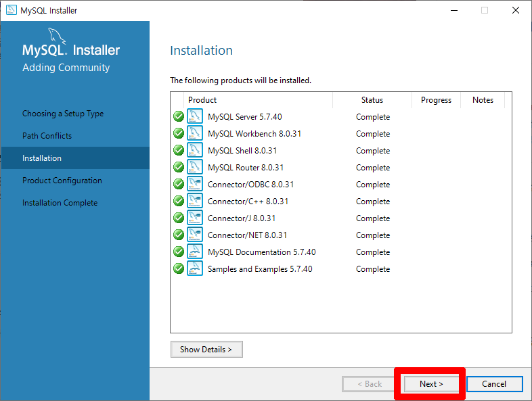
Task: Click the Progress column header
Action: click(x=436, y=100)
